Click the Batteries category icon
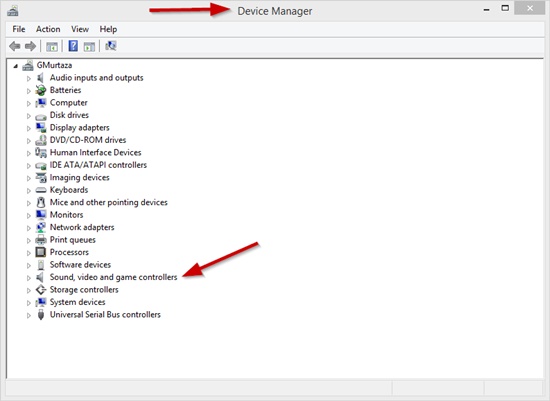This screenshot has height=401, width=550. (x=41, y=90)
